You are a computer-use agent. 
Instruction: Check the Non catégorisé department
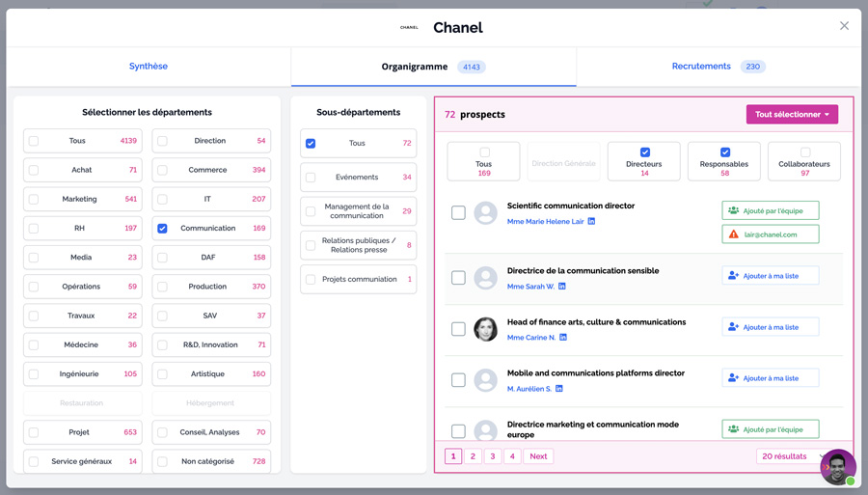[x=162, y=462]
